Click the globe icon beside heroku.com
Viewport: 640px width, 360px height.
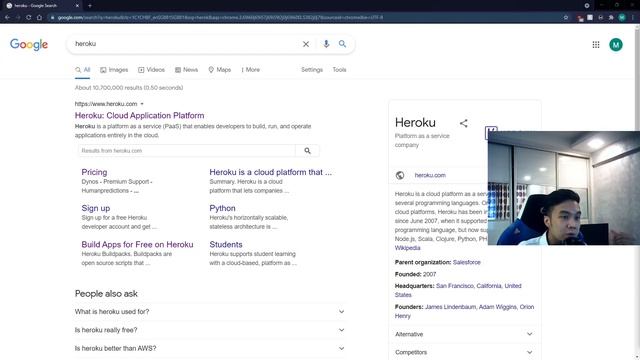(x=400, y=175)
